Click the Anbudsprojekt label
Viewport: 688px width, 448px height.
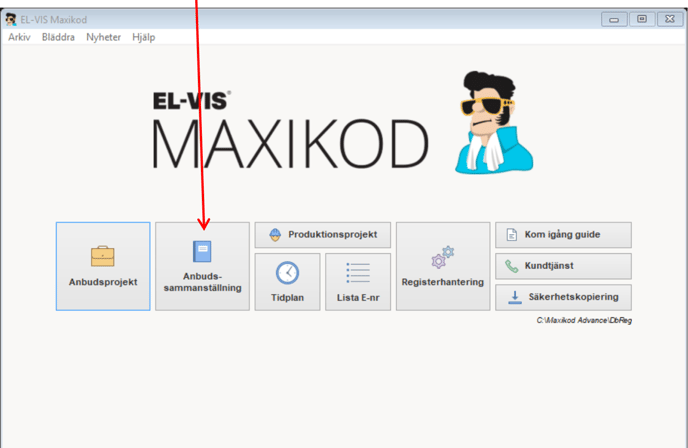103,282
